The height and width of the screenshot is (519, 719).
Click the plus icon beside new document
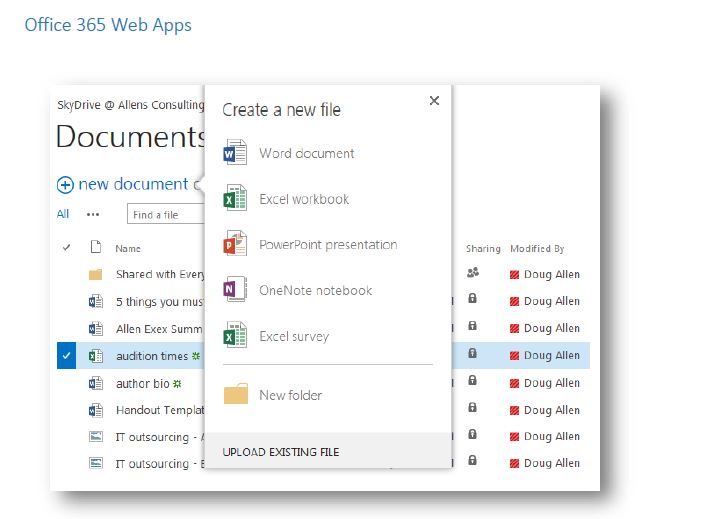65,185
